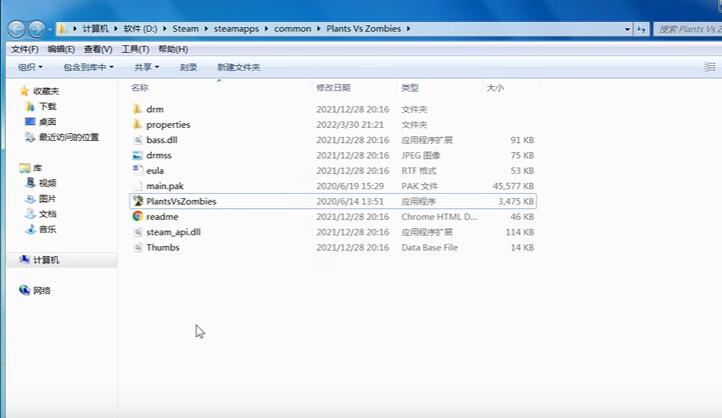
Task: Expand the 共享 dropdown
Action: click(146, 67)
